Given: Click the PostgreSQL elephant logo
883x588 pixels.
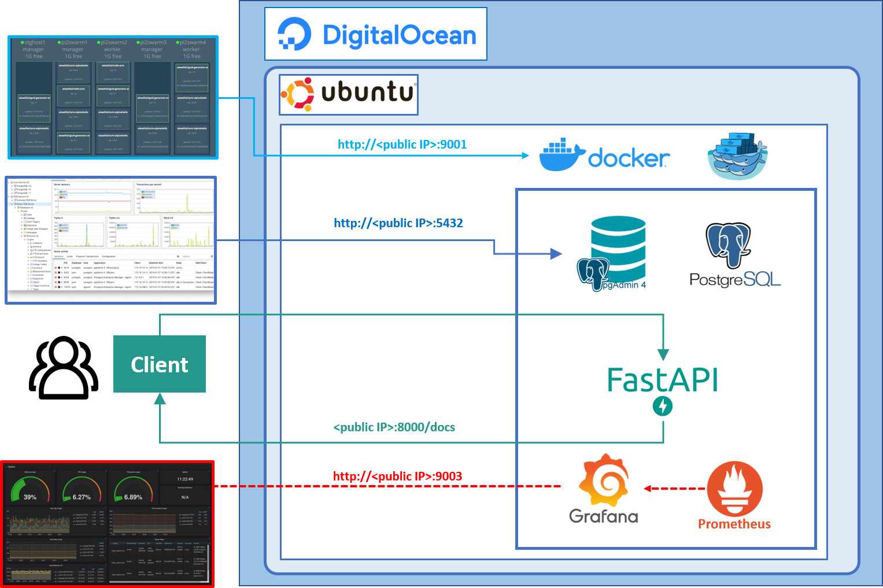Looking at the screenshot, I should coord(728,245).
